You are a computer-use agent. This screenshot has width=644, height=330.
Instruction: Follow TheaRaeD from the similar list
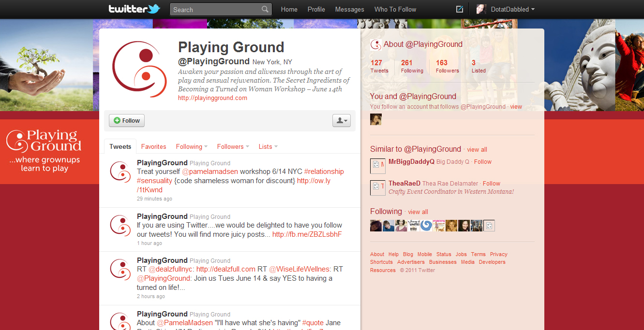click(x=492, y=183)
